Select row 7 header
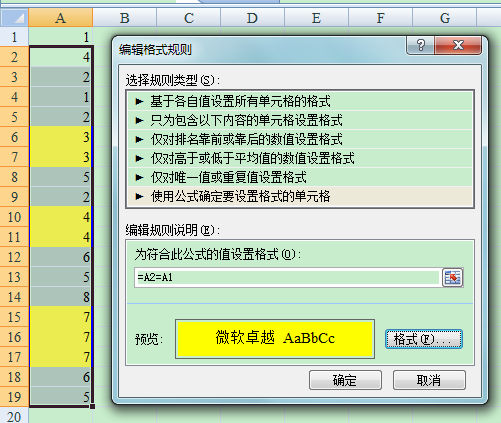The height and width of the screenshot is (423, 501). [x=14, y=157]
